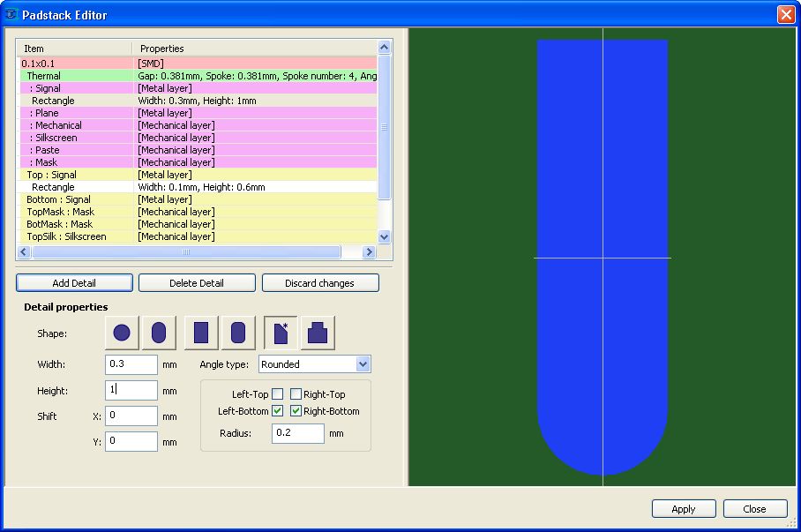
Task: Select the rectangle pad shape
Action: [201, 333]
